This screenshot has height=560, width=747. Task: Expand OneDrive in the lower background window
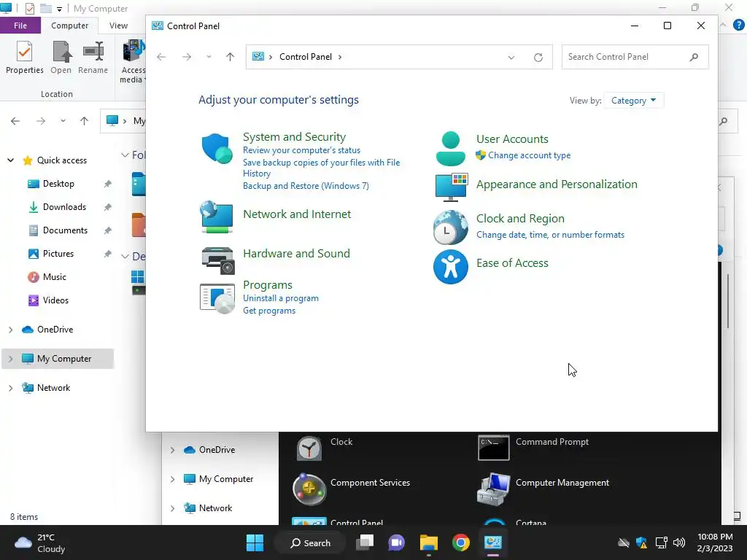[x=172, y=450]
